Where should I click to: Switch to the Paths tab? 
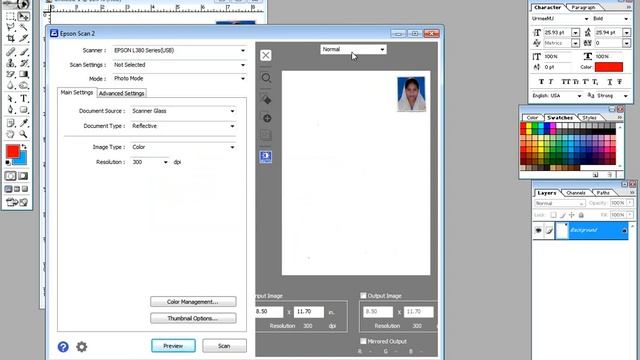(x=603, y=193)
